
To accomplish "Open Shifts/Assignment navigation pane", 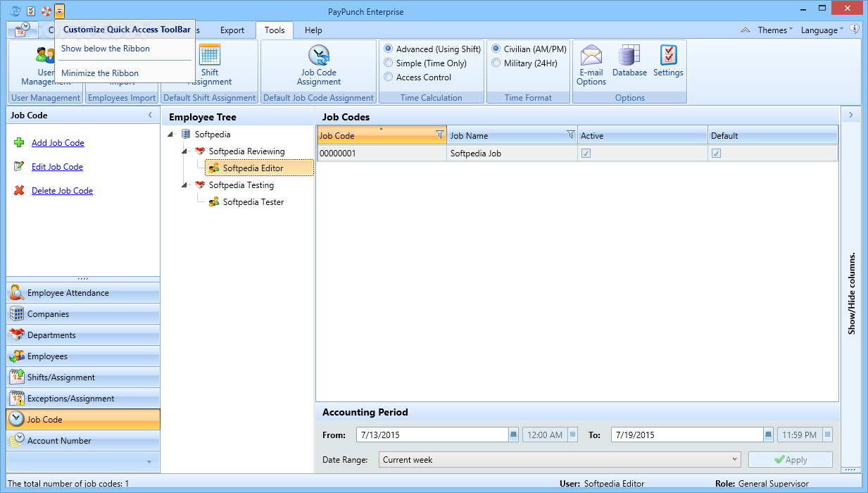I will pos(83,377).
